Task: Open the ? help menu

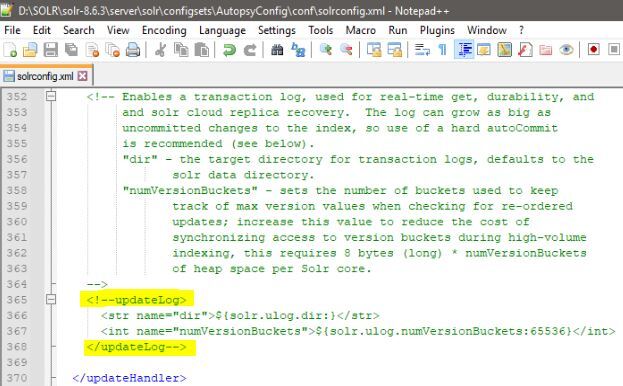Action: 521,30
